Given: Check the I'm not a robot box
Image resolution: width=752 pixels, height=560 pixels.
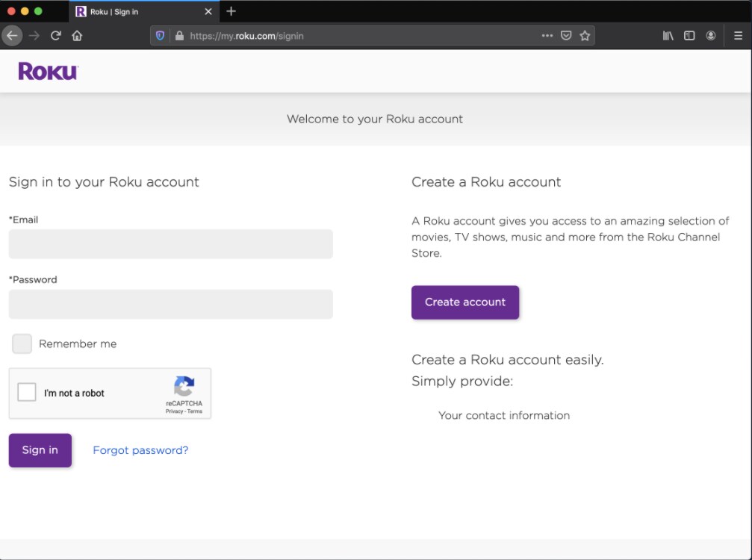Looking at the screenshot, I should [x=27, y=392].
